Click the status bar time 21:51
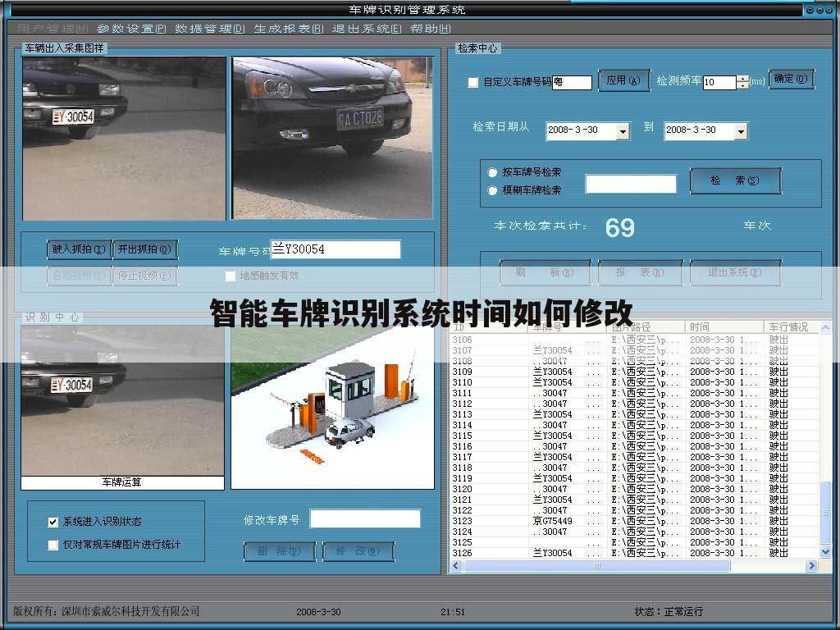Screen dimensions: 840x630 (x=453, y=612)
